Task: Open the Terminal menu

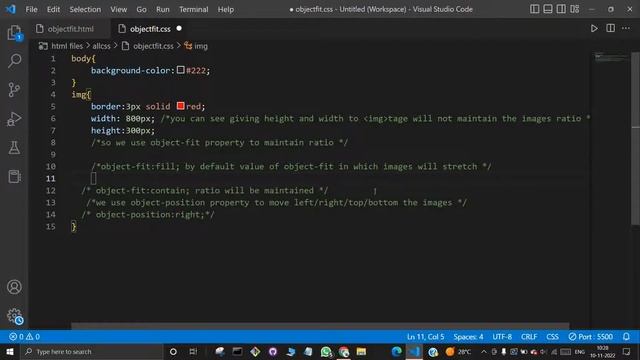Action: tap(193, 9)
